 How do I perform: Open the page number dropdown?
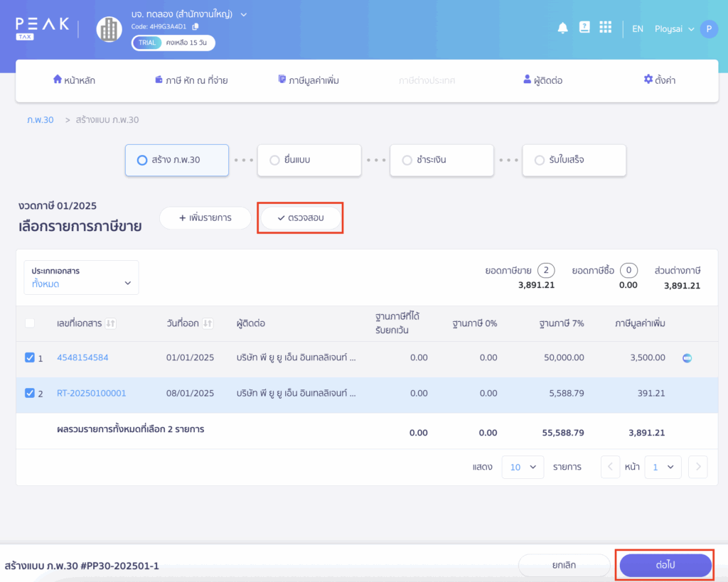click(663, 467)
